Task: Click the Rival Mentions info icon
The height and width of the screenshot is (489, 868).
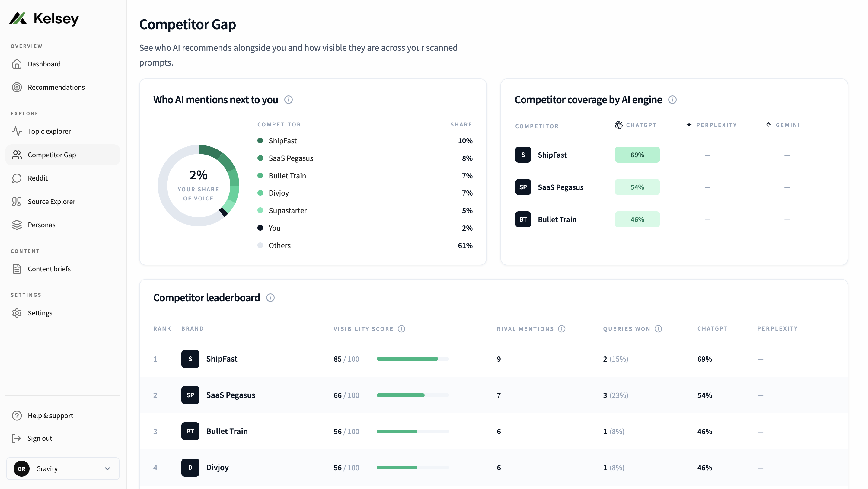Action: click(562, 329)
